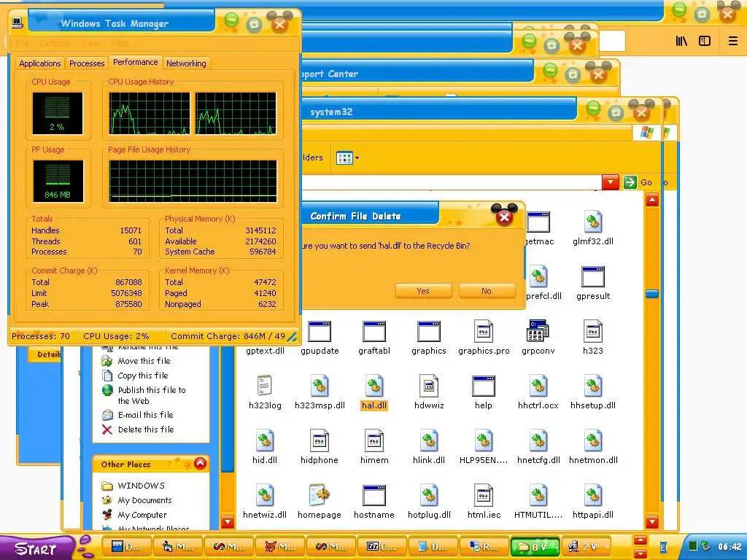Click the file list scroll up arrow
Viewport: 747px width, 560px height.
[651, 200]
